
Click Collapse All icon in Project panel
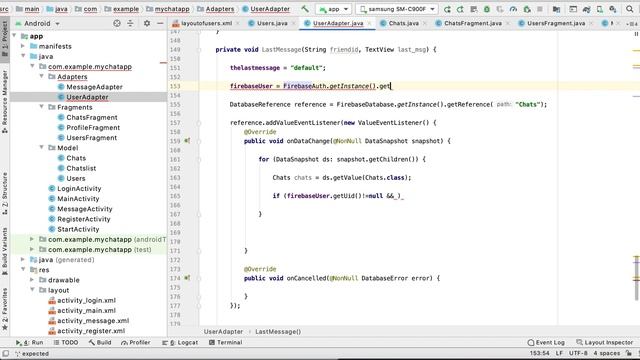130,23
